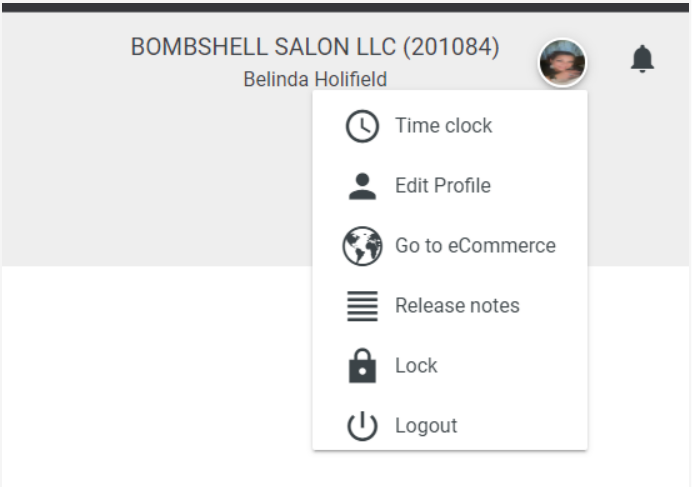View the Release notes menu text
699x487 pixels.
click(457, 306)
